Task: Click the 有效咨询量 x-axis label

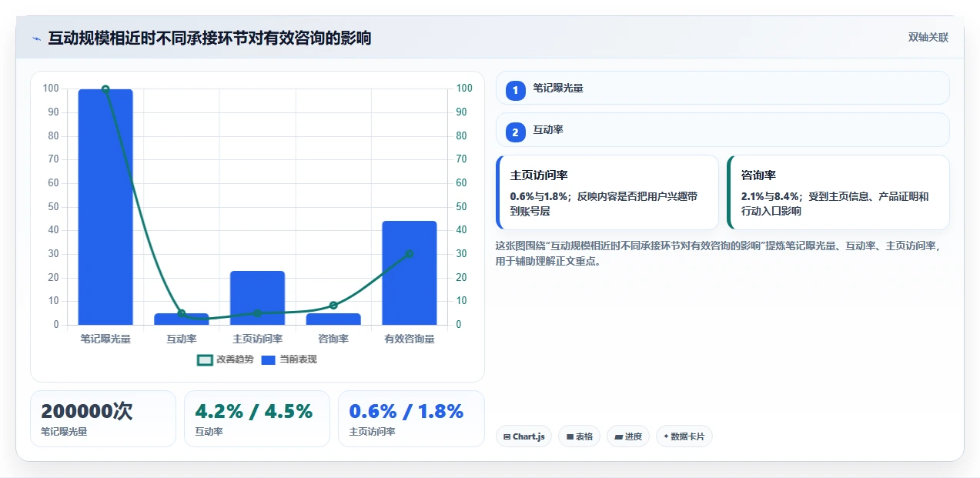Action: (x=409, y=339)
